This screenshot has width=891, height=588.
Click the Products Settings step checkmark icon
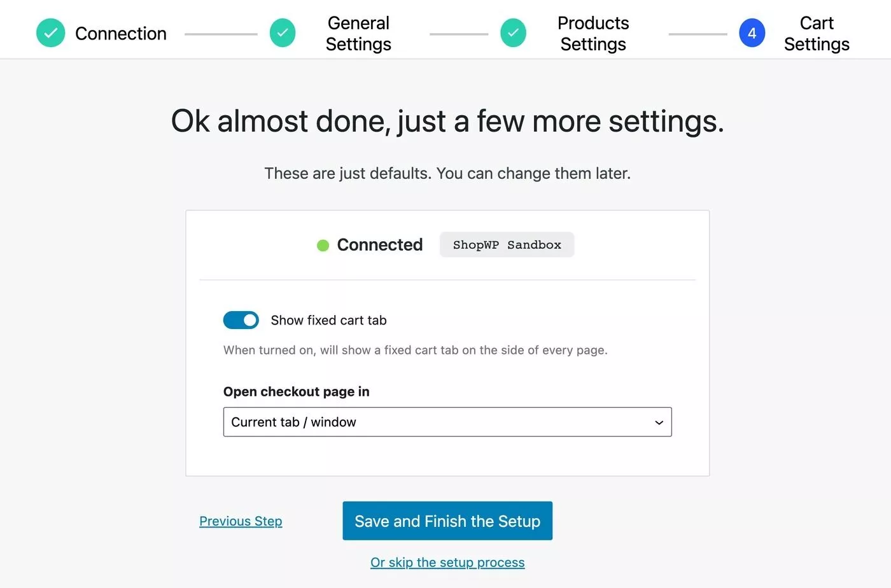[513, 33]
